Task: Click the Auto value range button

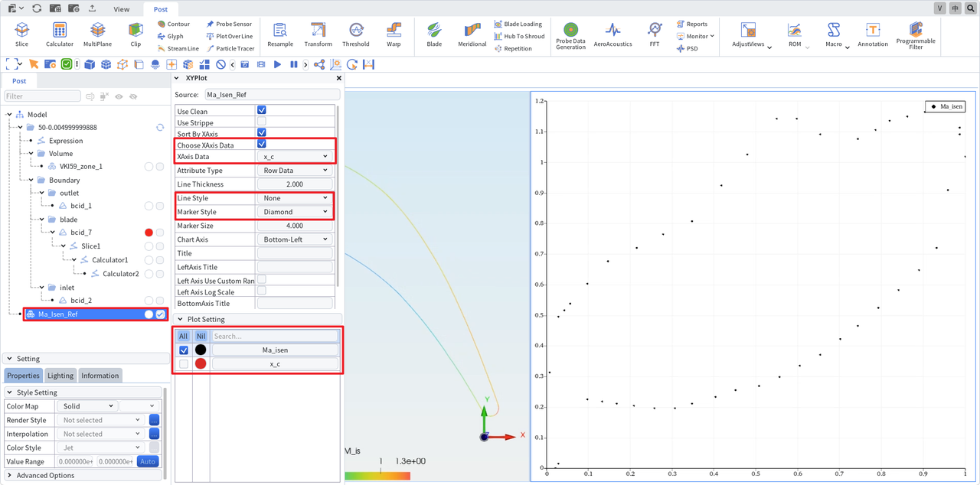Action: click(x=148, y=461)
